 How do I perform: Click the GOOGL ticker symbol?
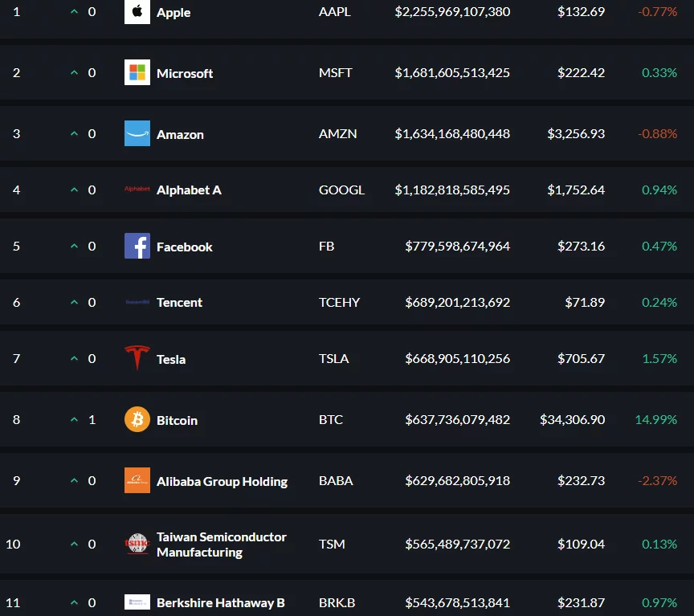(x=341, y=190)
